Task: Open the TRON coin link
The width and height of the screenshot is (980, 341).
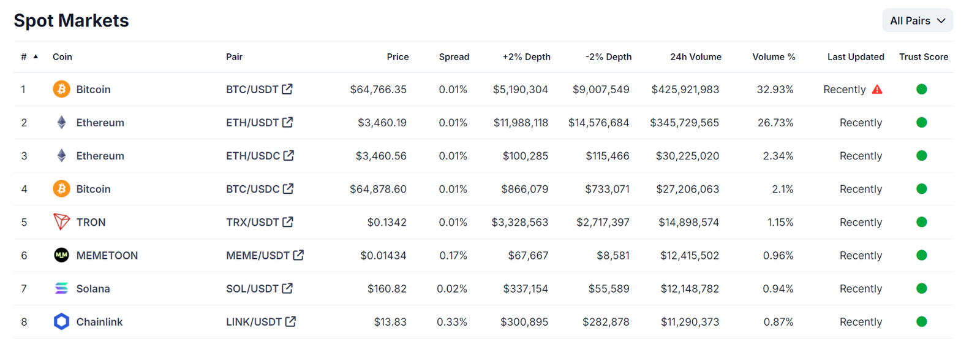Action: click(91, 222)
